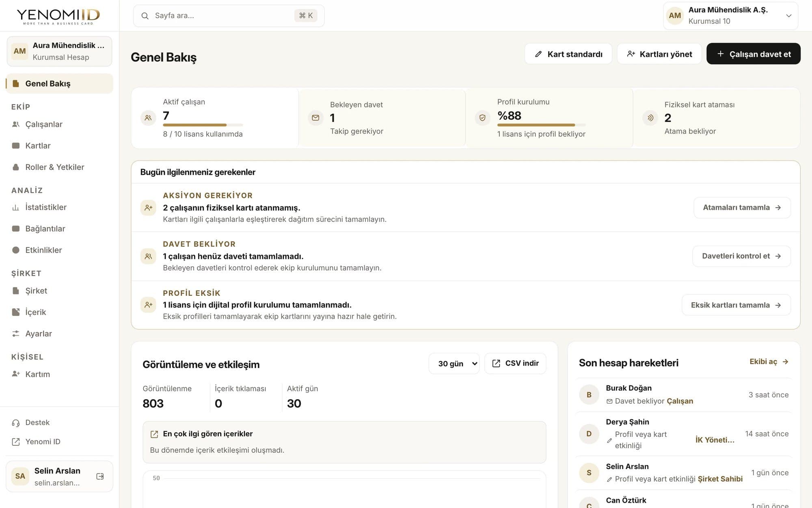Click the logout icon next to Selin Arslan
The height and width of the screenshot is (508, 812).
point(100,476)
